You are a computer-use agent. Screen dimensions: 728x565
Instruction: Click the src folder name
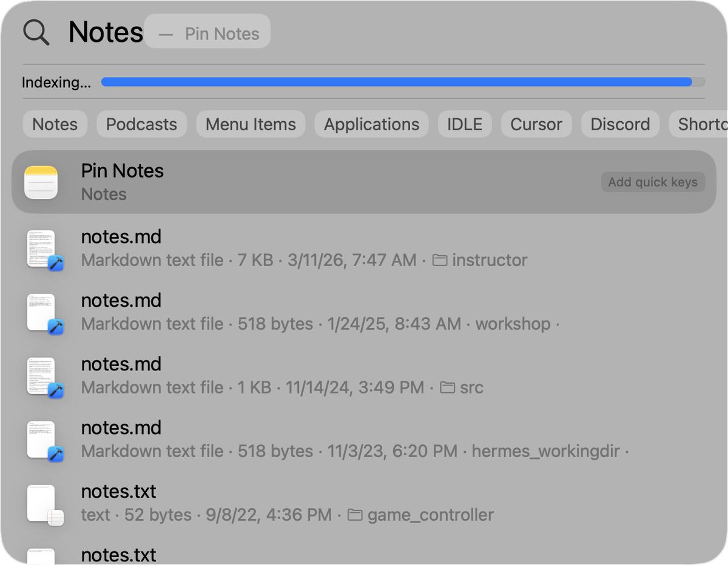click(471, 387)
